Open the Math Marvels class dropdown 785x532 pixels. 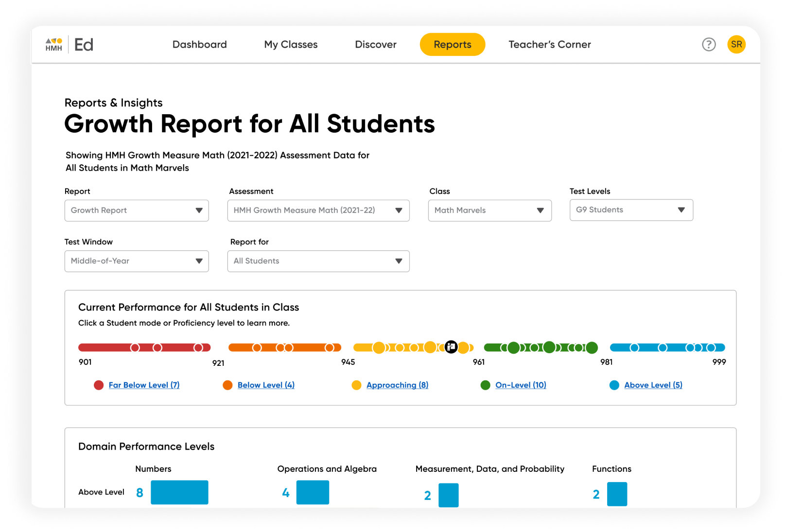pos(489,210)
